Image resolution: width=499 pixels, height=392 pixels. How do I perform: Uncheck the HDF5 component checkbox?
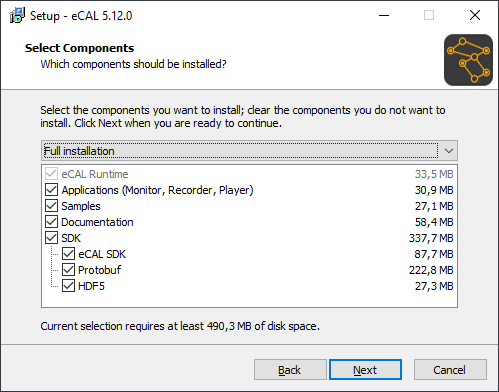point(68,286)
